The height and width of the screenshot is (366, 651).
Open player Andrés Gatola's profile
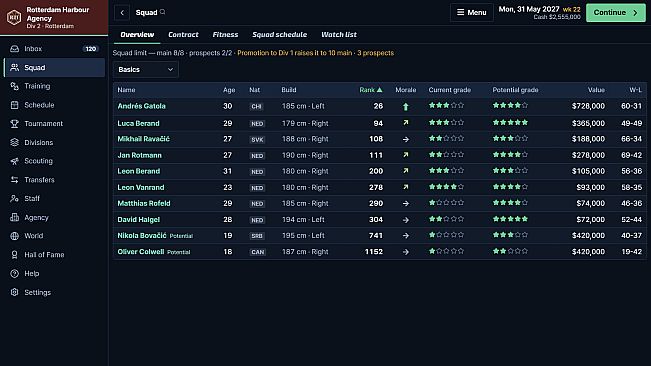[x=141, y=106]
